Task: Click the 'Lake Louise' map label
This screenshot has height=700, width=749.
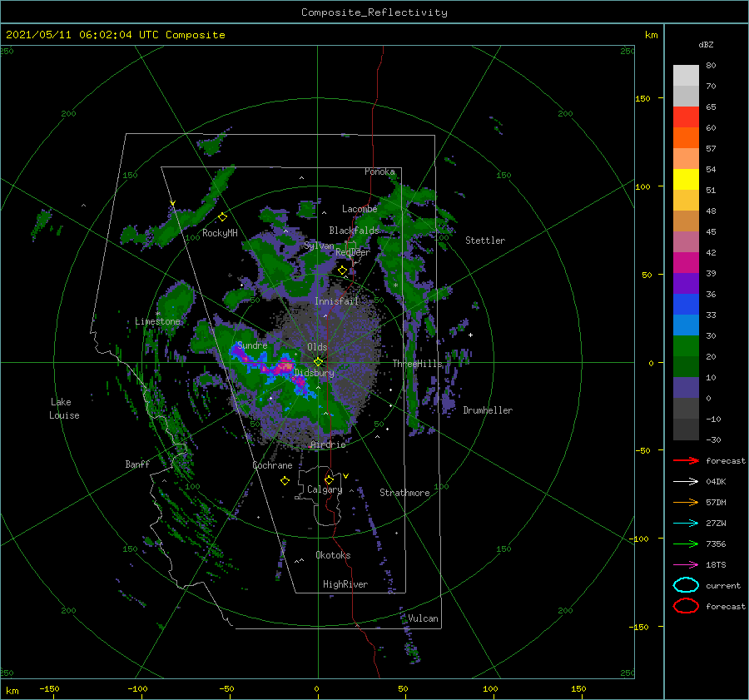Action: [x=64, y=409]
